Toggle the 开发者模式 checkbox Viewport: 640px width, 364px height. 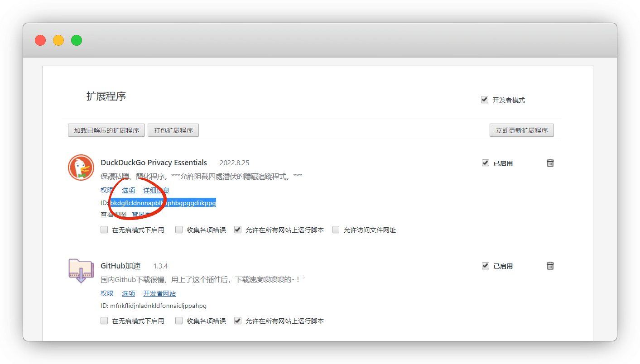485,100
